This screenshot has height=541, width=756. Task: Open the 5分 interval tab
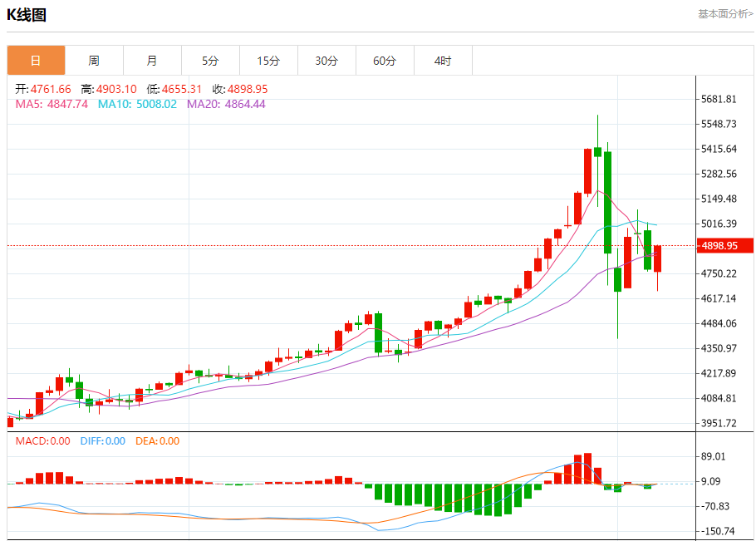[x=210, y=61]
